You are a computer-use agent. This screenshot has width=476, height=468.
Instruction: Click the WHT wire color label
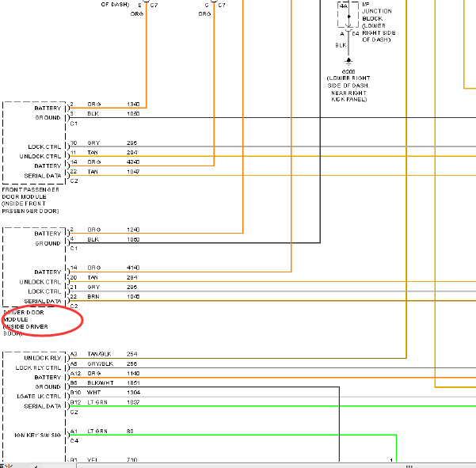pyautogui.click(x=93, y=393)
